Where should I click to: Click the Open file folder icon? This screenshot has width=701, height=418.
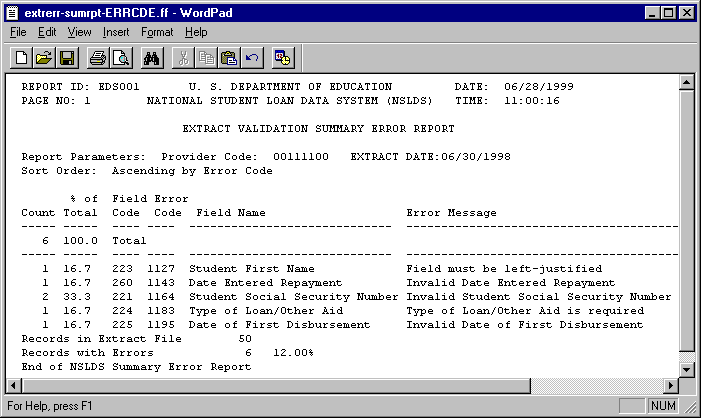[x=44, y=58]
